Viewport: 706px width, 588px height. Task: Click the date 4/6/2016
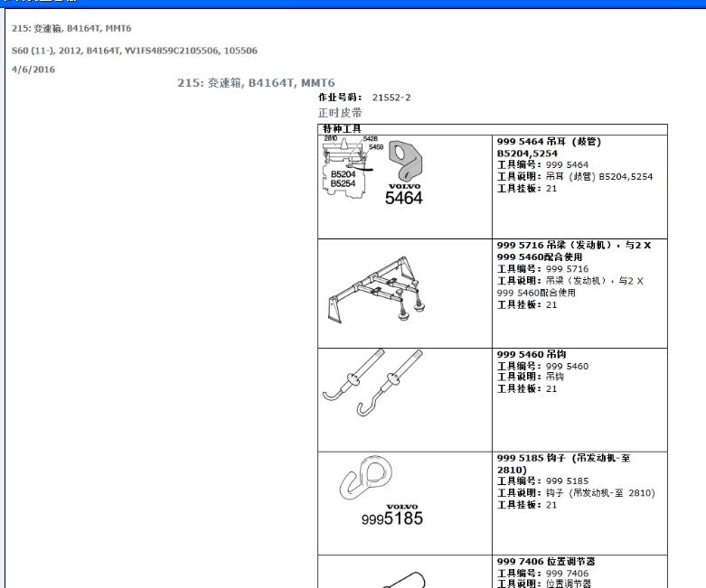pos(33,70)
